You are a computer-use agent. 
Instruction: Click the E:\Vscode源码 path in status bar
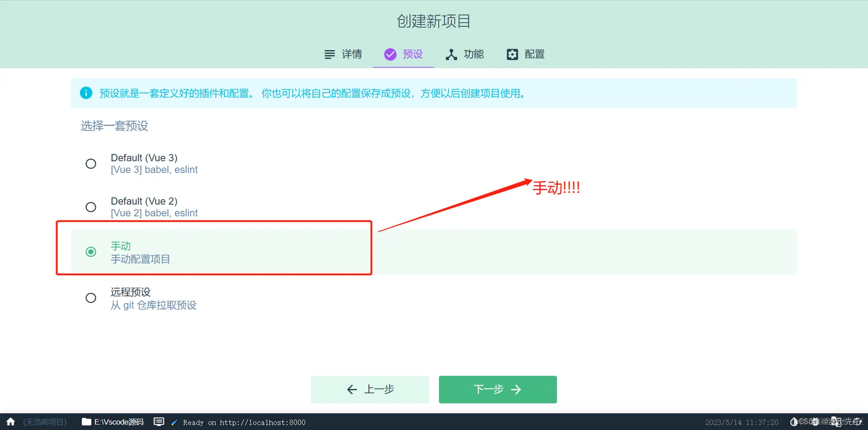[x=118, y=421]
